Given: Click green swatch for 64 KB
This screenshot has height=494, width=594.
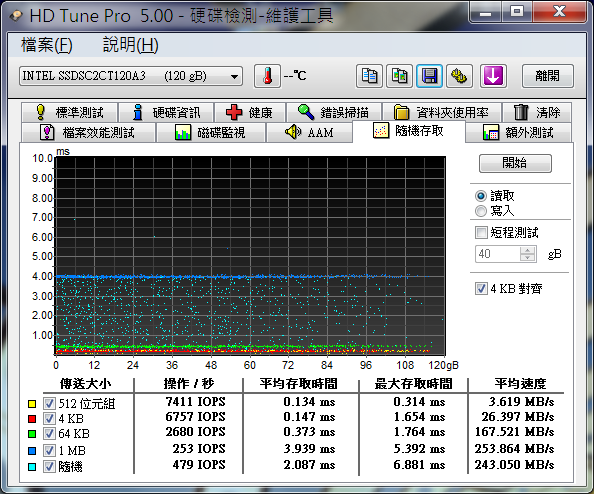Looking at the screenshot, I should click(x=32, y=434).
